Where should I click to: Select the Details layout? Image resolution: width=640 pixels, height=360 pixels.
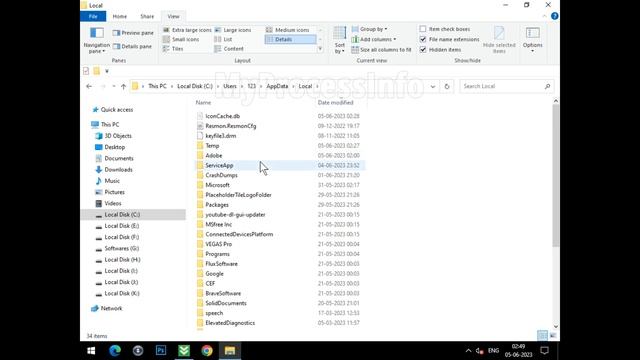pyautogui.click(x=290, y=39)
